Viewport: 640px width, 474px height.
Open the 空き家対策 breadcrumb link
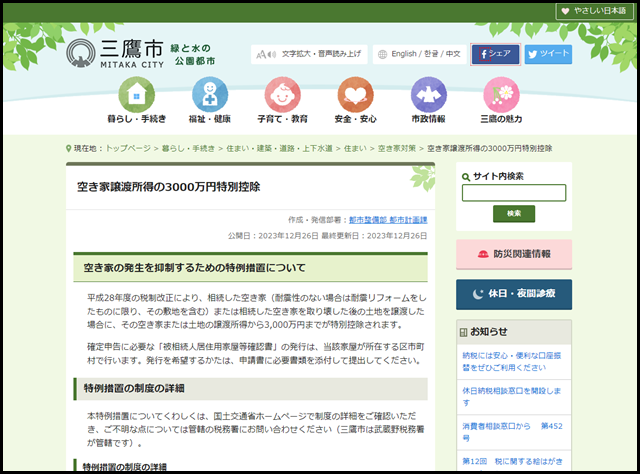pyautogui.click(x=397, y=148)
